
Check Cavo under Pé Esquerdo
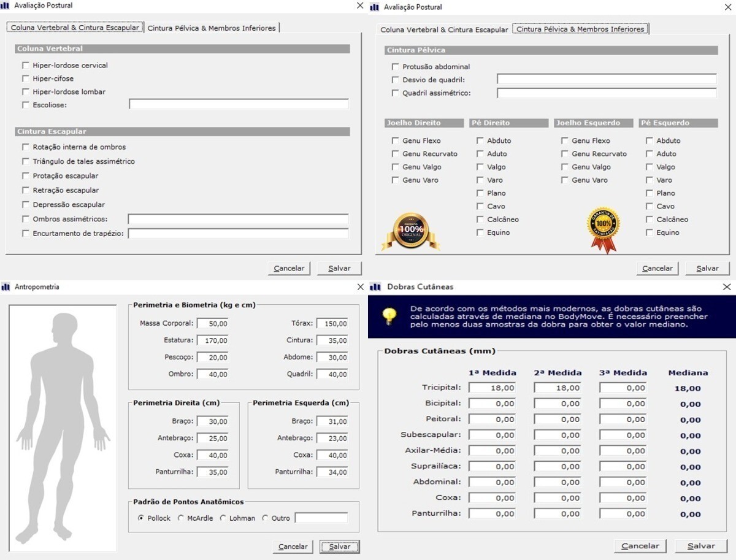(650, 206)
